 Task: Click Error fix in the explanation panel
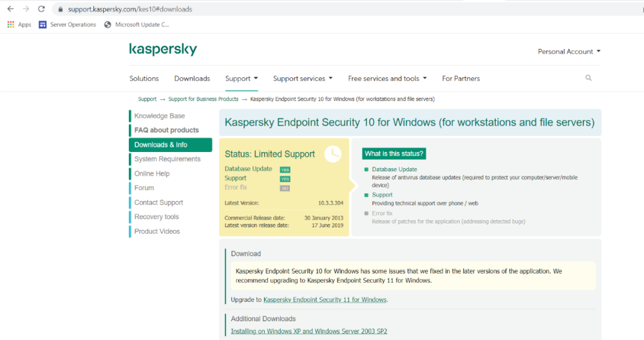click(382, 213)
